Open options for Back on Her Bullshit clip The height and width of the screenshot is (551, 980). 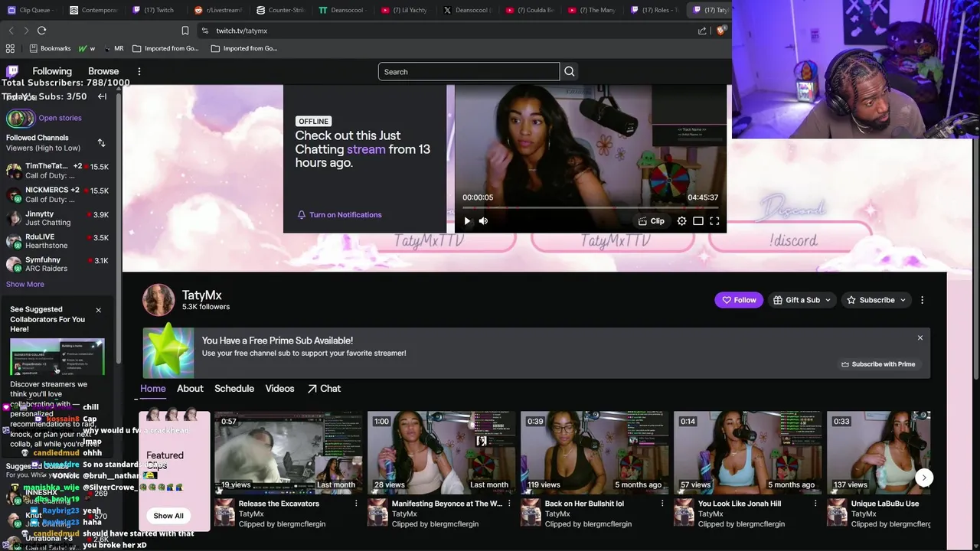point(662,504)
